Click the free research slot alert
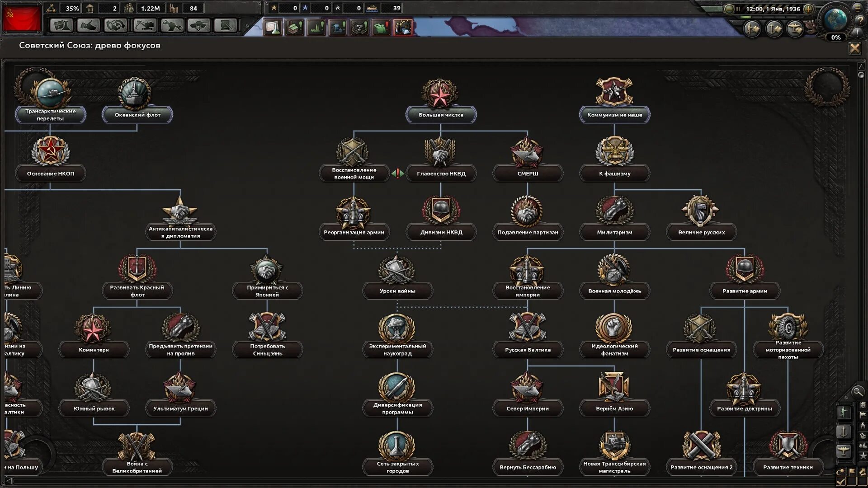Screen dimensions: 868x488 [273, 28]
